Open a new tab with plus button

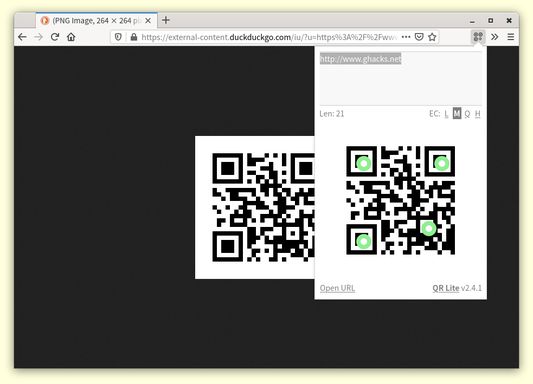[x=166, y=20]
